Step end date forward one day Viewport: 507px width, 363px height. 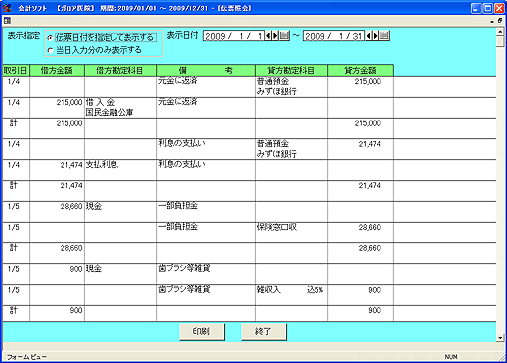pos(376,35)
